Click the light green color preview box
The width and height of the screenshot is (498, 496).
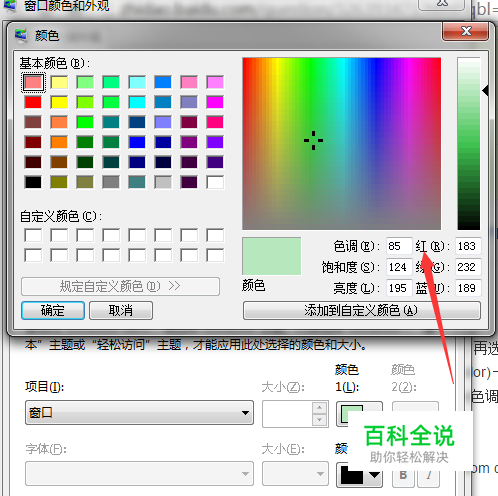click(272, 256)
